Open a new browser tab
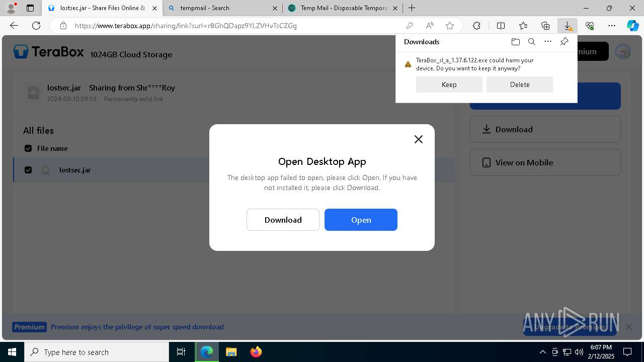This screenshot has width=644, height=362. click(412, 8)
